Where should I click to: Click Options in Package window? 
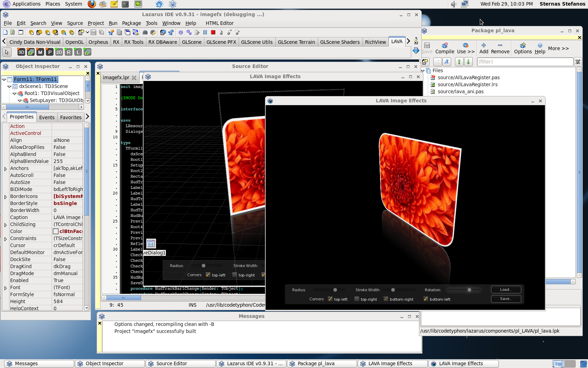[523, 48]
